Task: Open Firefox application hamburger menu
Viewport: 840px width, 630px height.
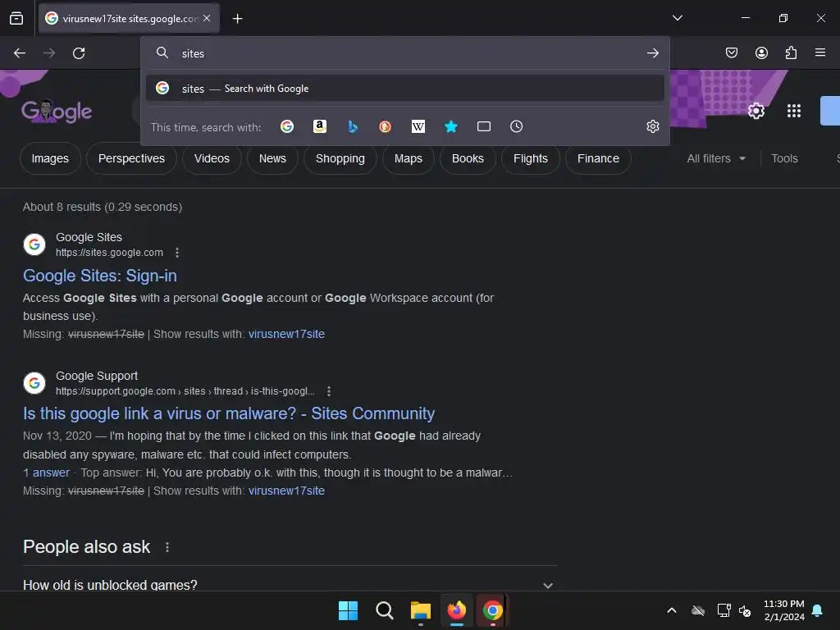Action: coord(820,52)
